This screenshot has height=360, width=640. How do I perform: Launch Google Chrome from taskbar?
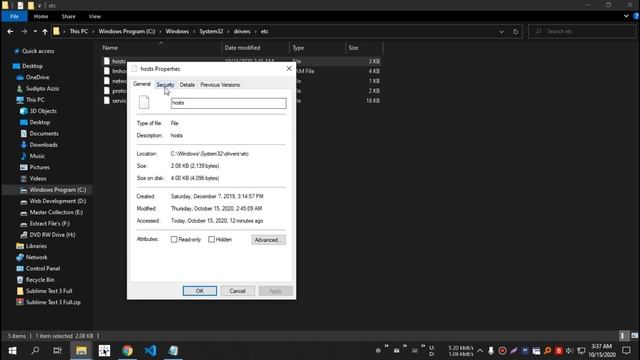point(127,351)
